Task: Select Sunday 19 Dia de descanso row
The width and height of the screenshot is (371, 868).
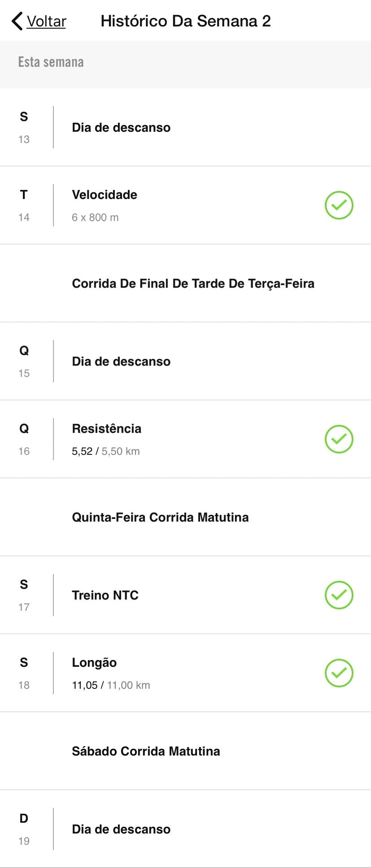Action: click(x=185, y=829)
